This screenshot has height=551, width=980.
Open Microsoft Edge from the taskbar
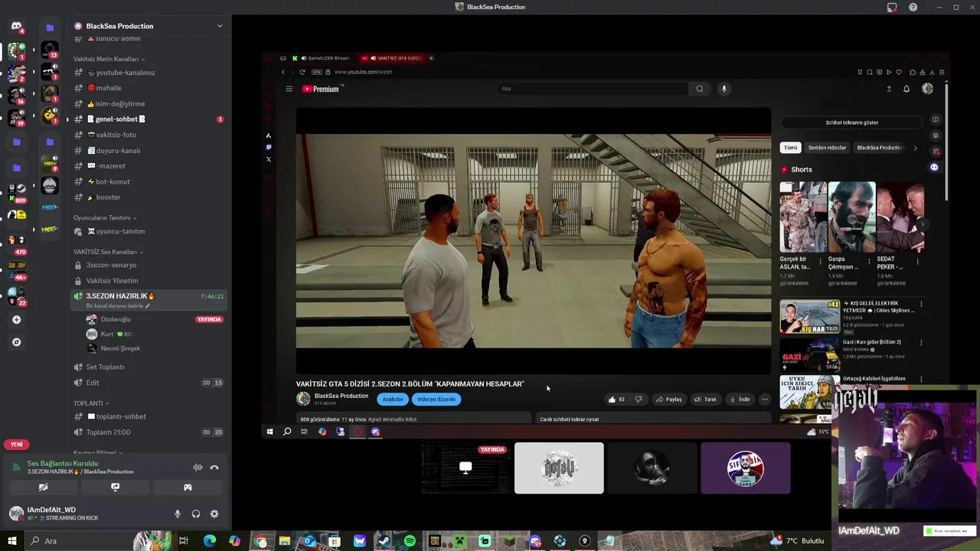click(x=210, y=541)
